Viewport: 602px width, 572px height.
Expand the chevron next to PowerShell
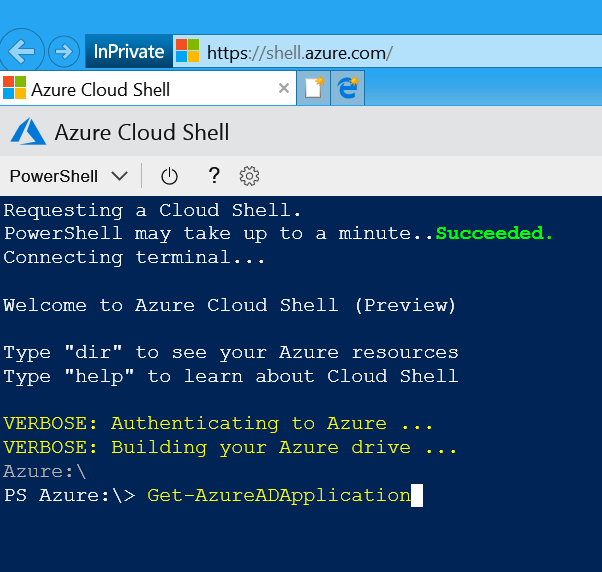pos(120,176)
